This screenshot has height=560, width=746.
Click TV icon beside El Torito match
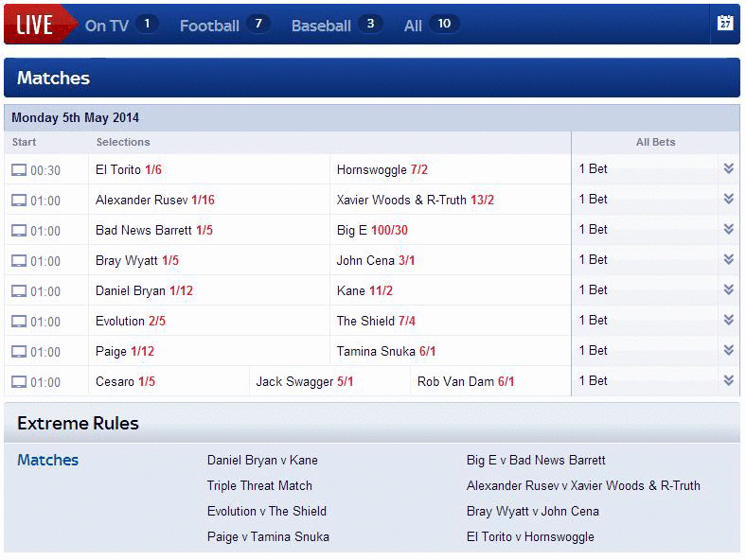click(x=19, y=170)
